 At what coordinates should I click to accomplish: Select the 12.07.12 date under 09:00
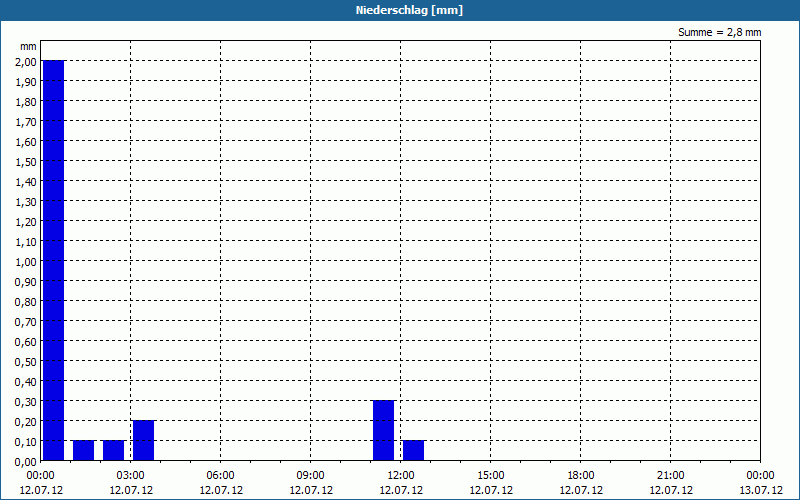[x=311, y=490]
